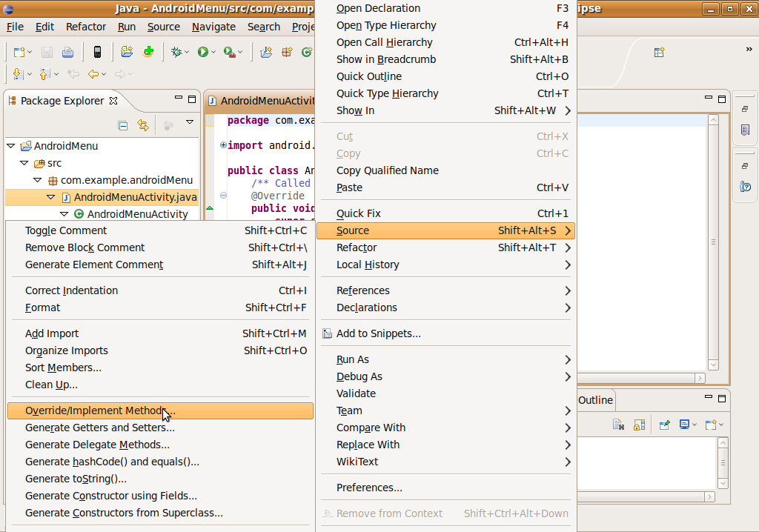Click the Run External Tools icon
The width and height of the screenshot is (759, 532).
pyautogui.click(x=230, y=52)
